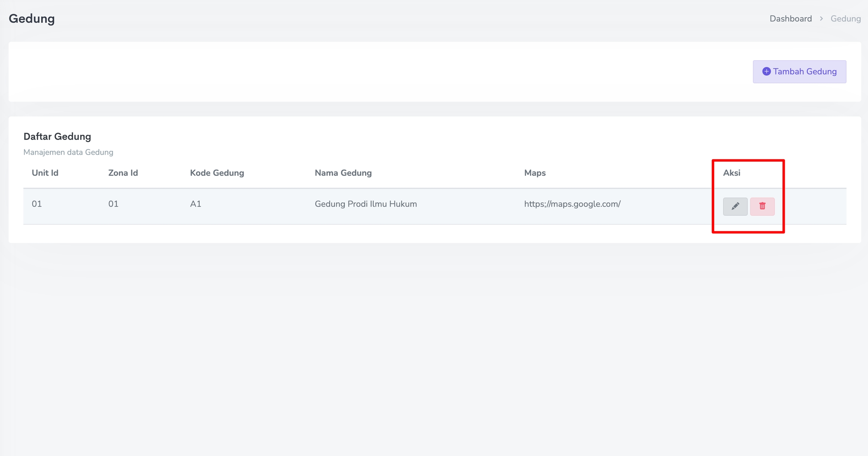
Task: Click the Zona Id value 01
Action: click(x=113, y=204)
